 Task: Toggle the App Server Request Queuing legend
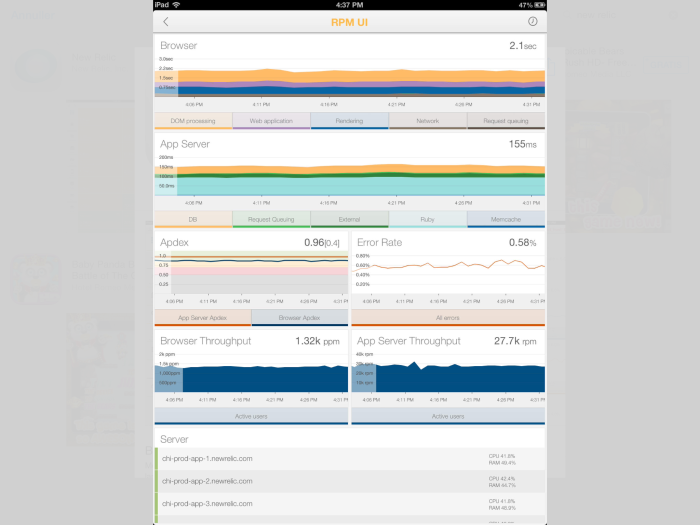(271, 220)
